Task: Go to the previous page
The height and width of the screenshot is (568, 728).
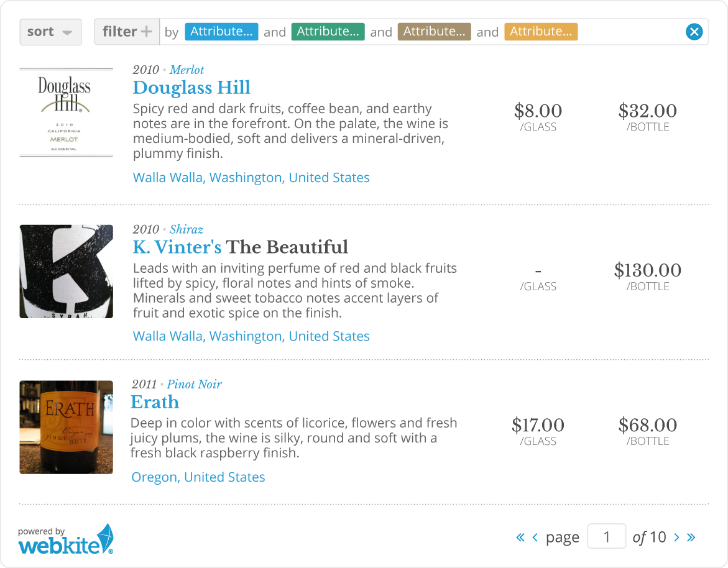Action: tap(535, 538)
